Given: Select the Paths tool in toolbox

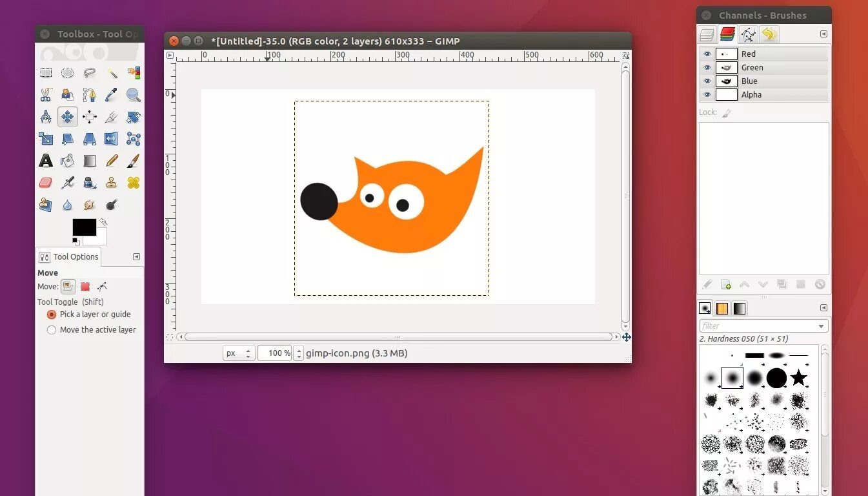Looking at the screenshot, I should pyautogui.click(x=89, y=95).
